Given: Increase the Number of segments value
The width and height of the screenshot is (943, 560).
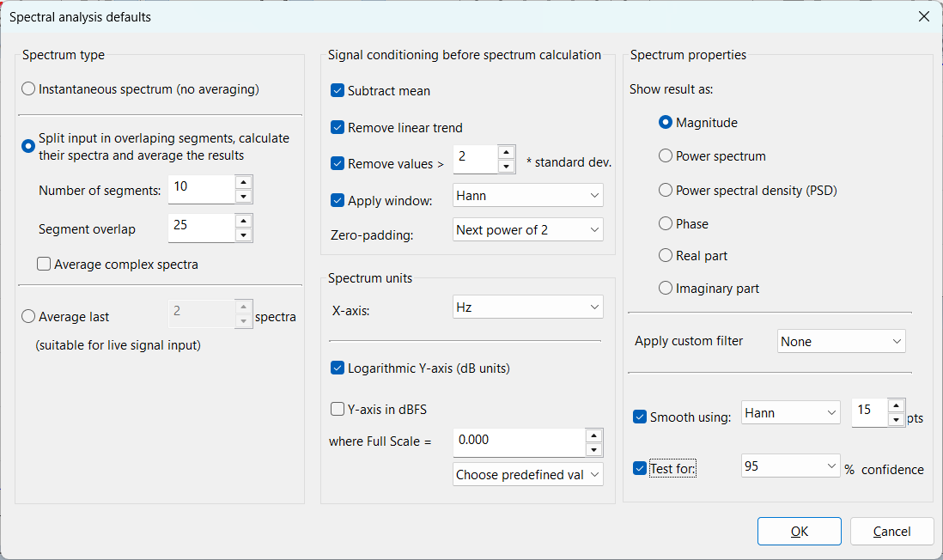Looking at the screenshot, I should click(x=244, y=182).
